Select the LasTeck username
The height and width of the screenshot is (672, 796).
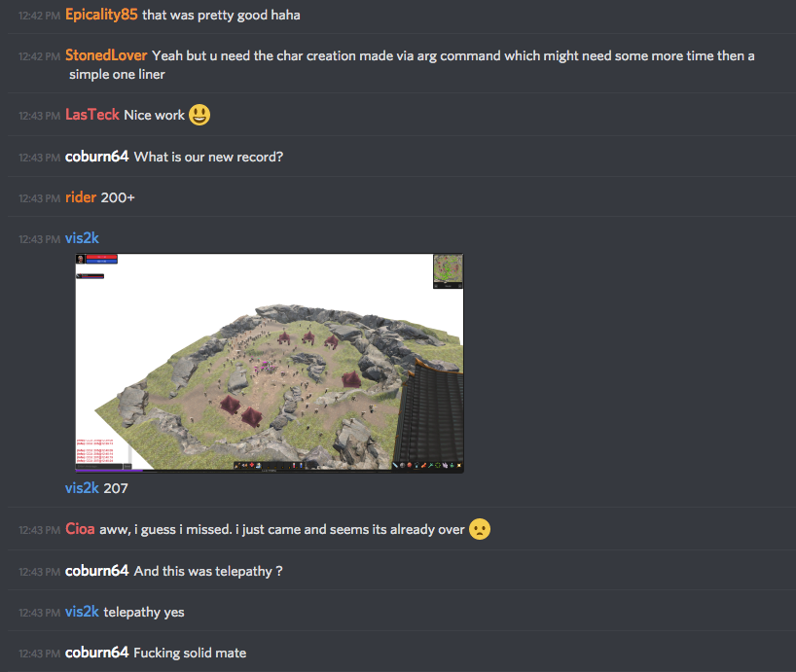pyautogui.click(x=91, y=115)
